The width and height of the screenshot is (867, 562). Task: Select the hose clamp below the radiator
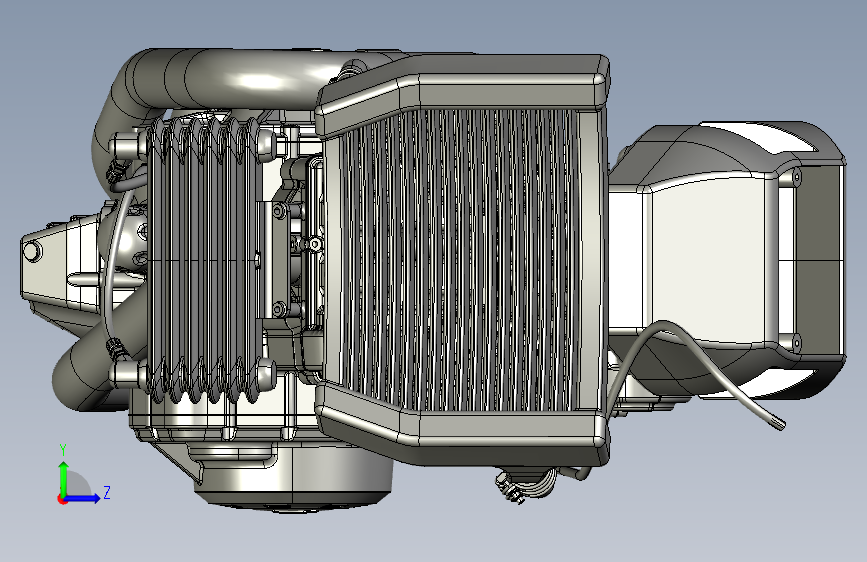click(x=511, y=487)
